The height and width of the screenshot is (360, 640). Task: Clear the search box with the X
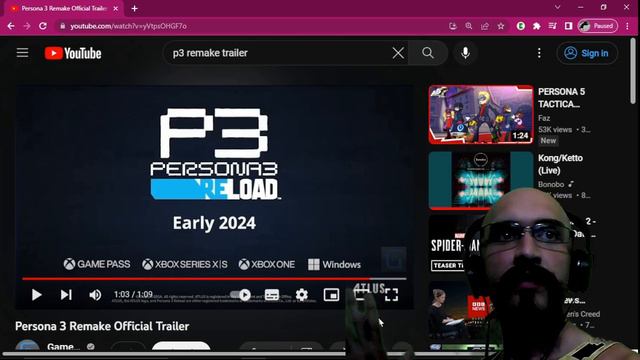click(x=398, y=53)
